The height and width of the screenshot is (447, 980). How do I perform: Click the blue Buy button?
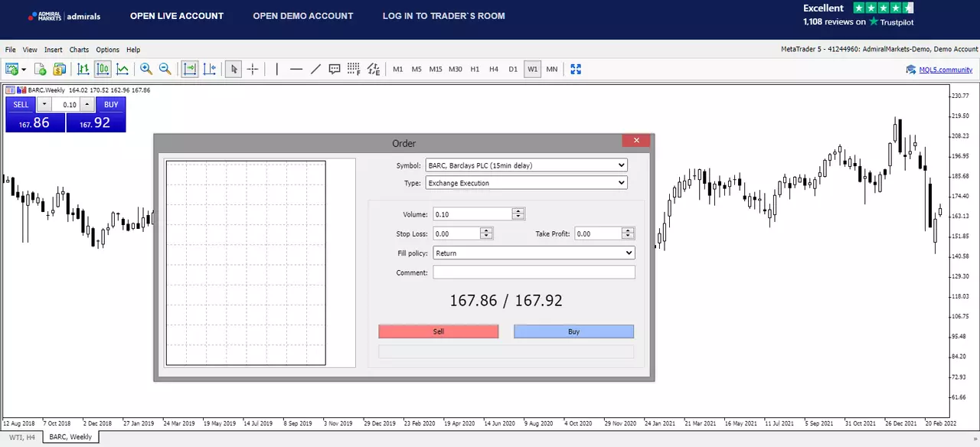click(574, 331)
